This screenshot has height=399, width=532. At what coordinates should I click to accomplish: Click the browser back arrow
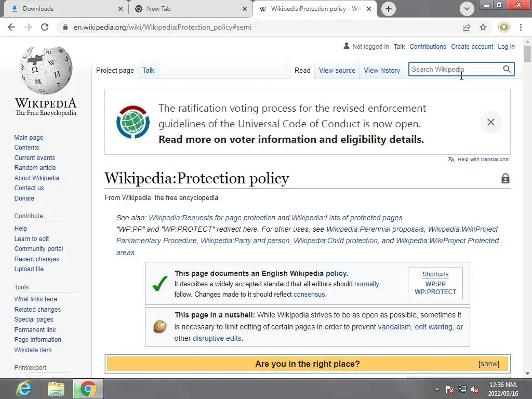point(11,27)
